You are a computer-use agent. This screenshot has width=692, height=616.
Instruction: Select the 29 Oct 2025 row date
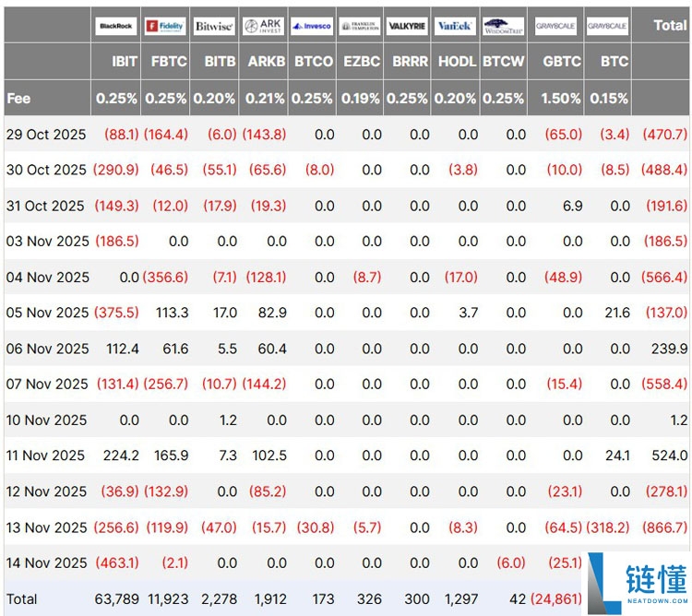[46, 134]
